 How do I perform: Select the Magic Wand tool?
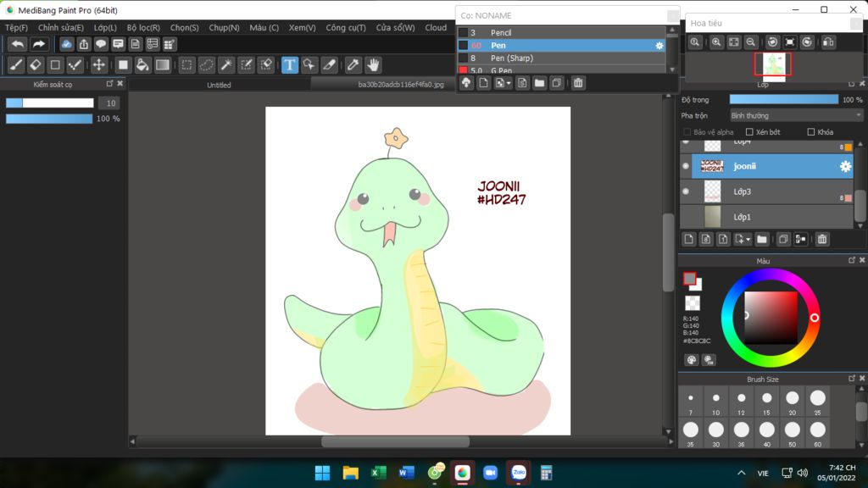point(226,65)
